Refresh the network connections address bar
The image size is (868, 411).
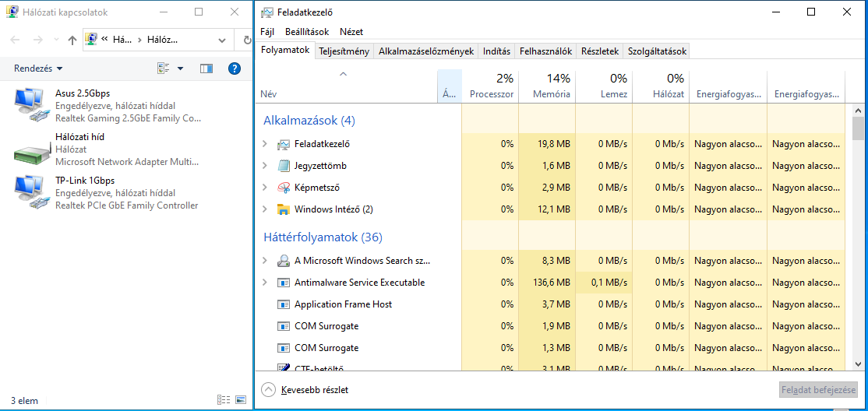click(247, 40)
